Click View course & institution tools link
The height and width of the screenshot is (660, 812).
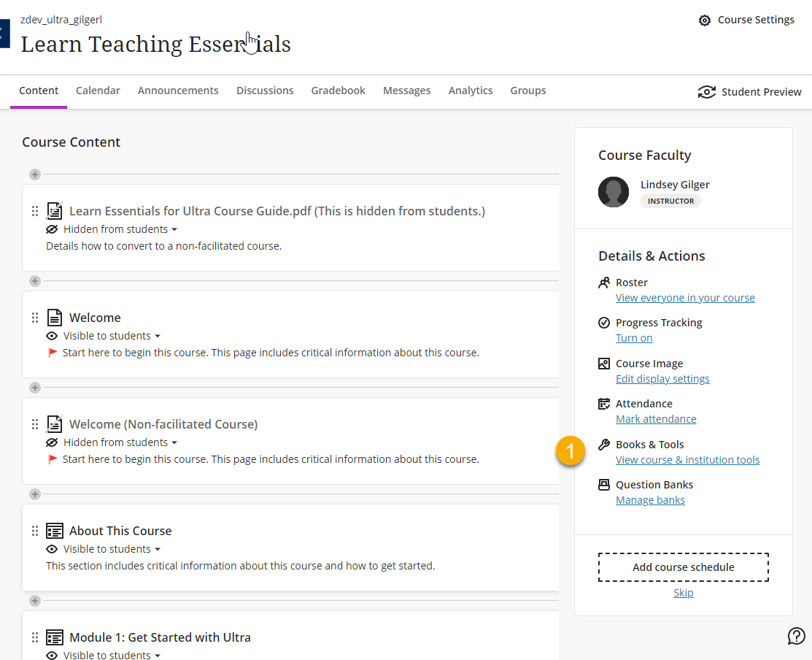688,460
